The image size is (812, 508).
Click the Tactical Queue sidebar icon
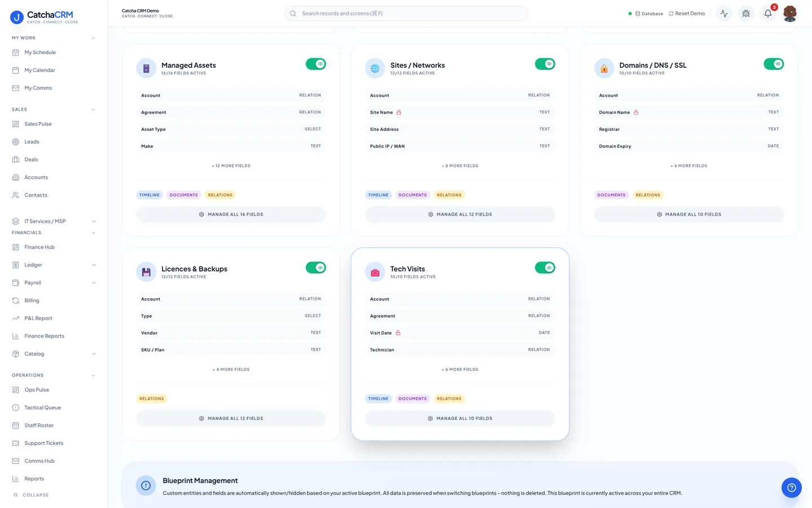pos(16,408)
